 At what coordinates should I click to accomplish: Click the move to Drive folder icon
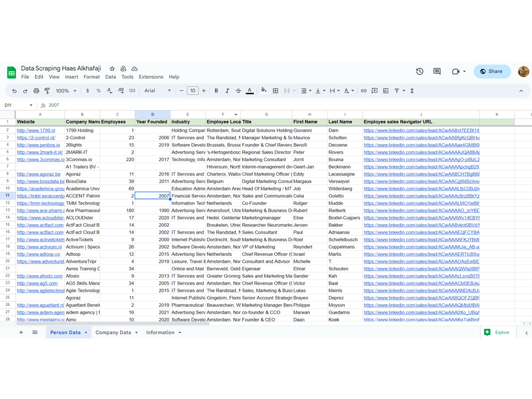tap(123, 69)
